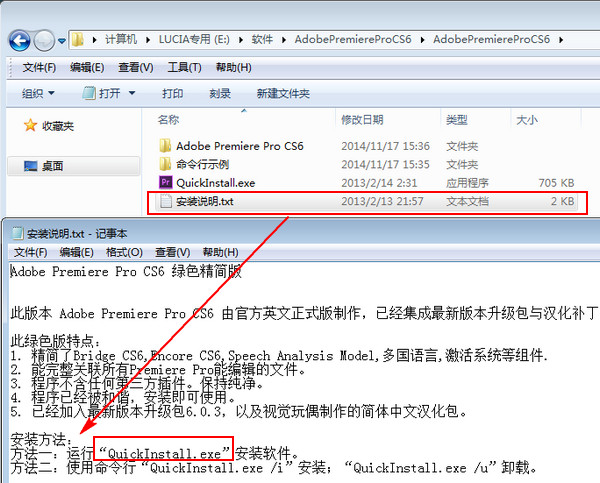Open the Explorer 帮助(H) menu
Viewport: 600px width, 483px height.
[x=233, y=68]
